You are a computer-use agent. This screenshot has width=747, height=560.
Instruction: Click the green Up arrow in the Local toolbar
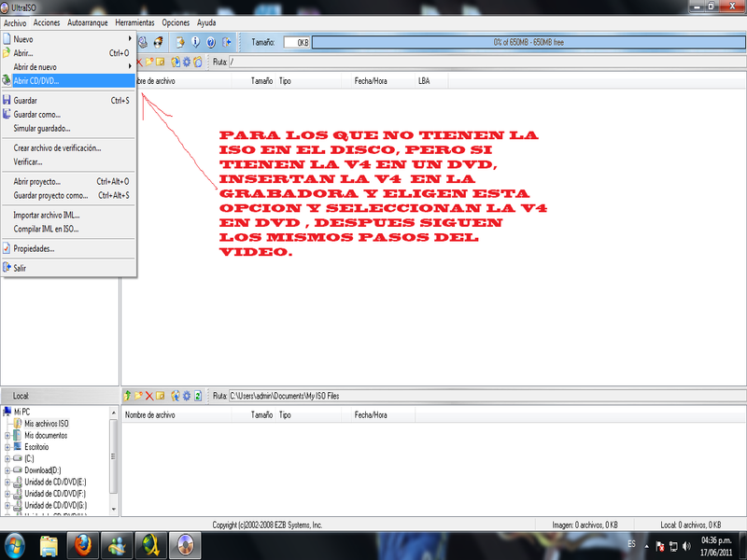(127, 396)
